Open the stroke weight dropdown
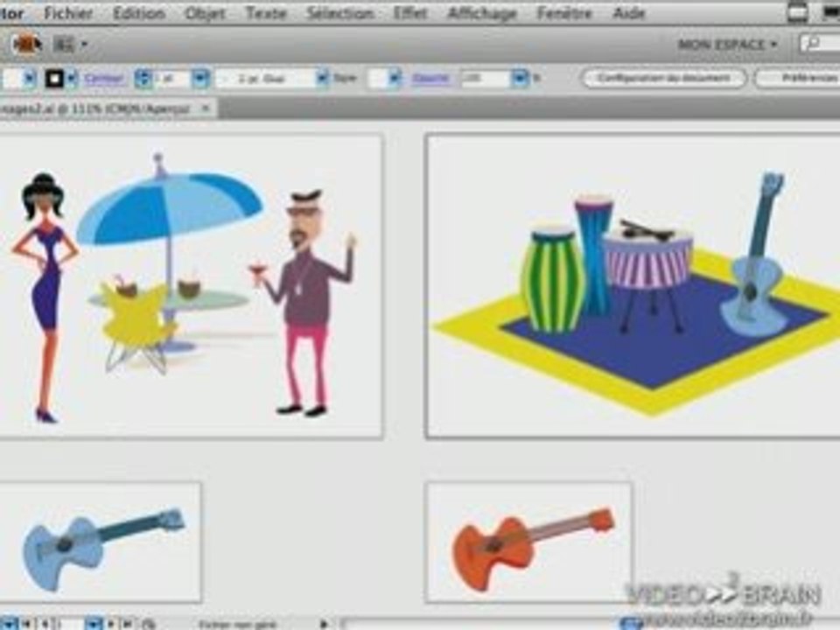The image size is (840, 630). coord(200,79)
